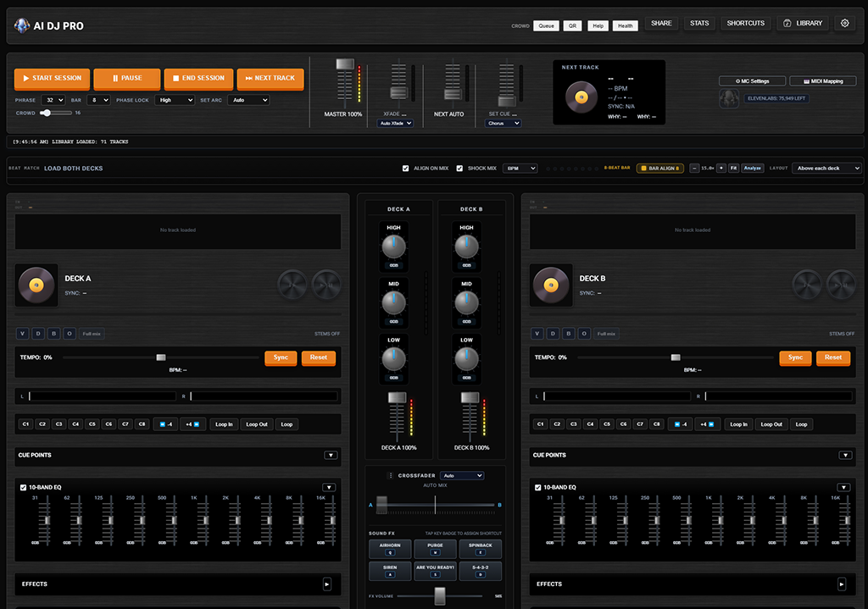Click Deck A beat jump forward +4
868x609 pixels.
(192, 424)
